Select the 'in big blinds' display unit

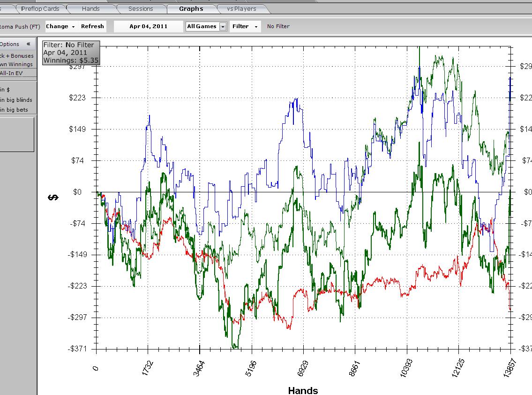coord(16,100)
